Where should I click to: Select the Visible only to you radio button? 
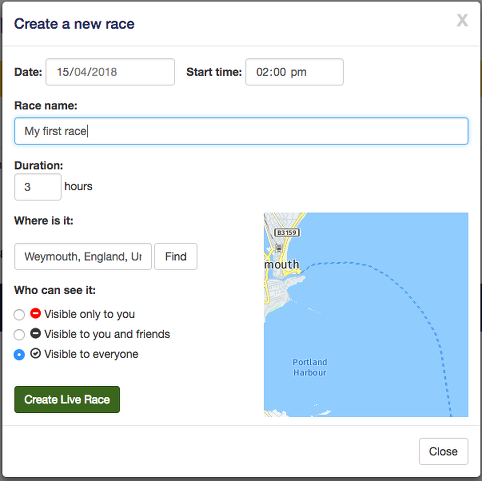[x=19, y=314]
